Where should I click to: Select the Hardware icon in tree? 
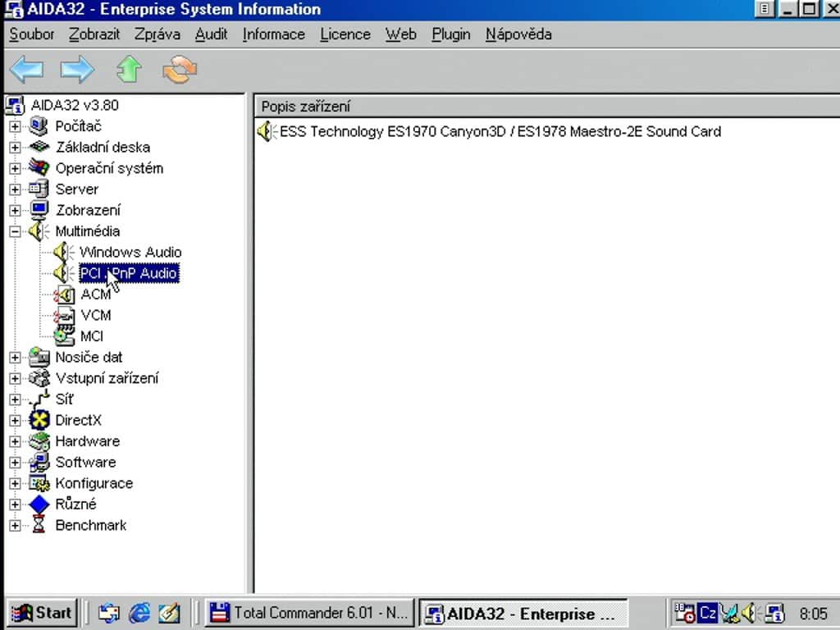click(39, 441)
